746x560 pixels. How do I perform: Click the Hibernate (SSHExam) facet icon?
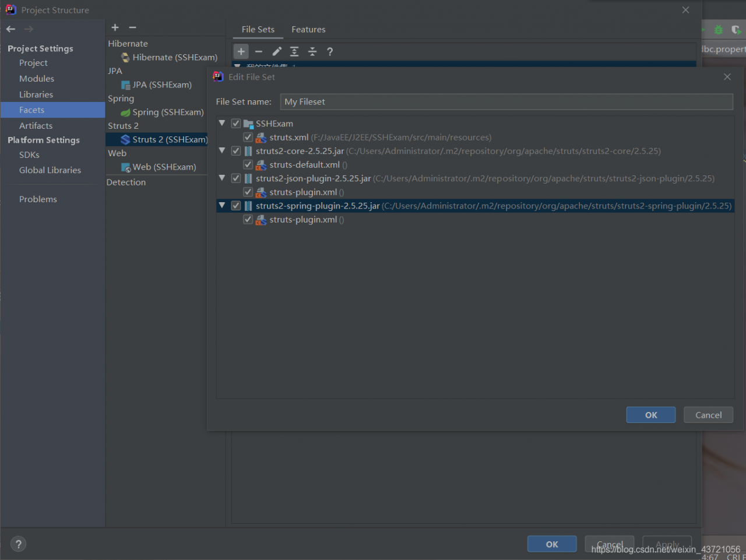(125, 57)
